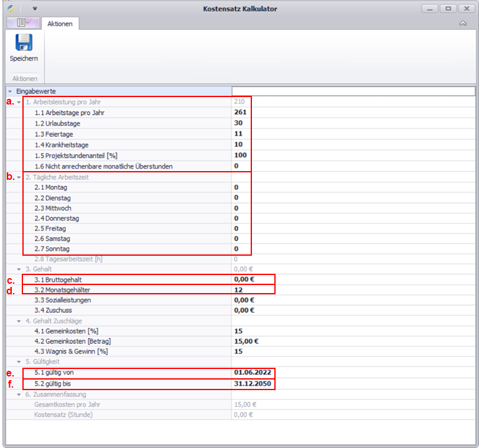Collapse the 2. Tägliche Arbeitszeit group
This screenshot has width=479, height=448.
click(19, 177)
